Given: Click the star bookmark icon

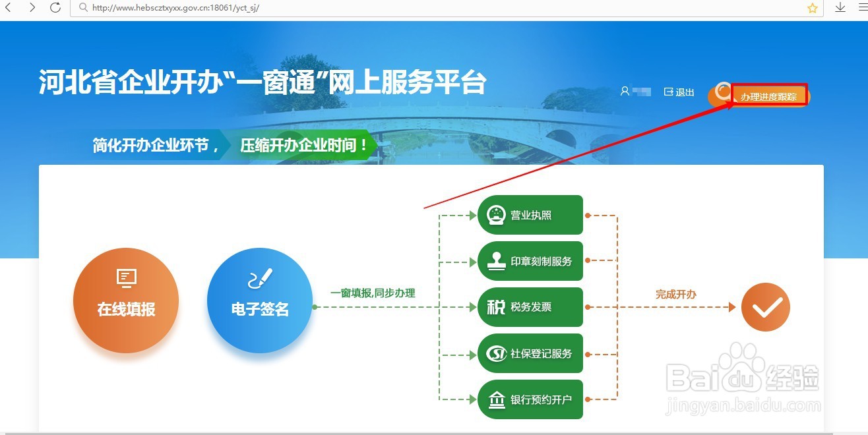Looking at the screenshot, I should [813, 8].
